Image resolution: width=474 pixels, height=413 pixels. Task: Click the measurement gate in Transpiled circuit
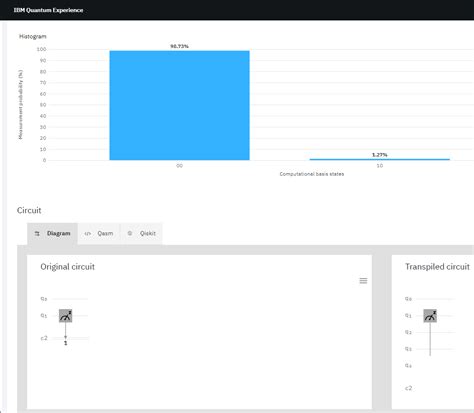pos(430,316)
